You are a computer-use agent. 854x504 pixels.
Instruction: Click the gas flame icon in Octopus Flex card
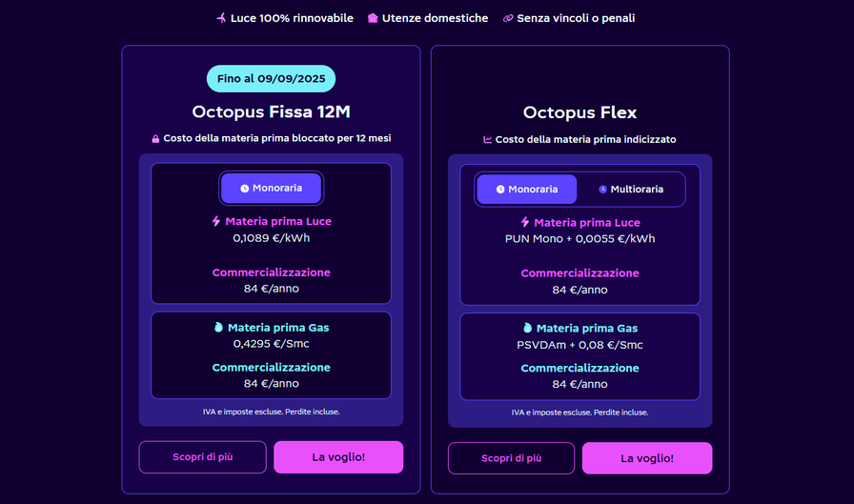[x=527, y=329]
